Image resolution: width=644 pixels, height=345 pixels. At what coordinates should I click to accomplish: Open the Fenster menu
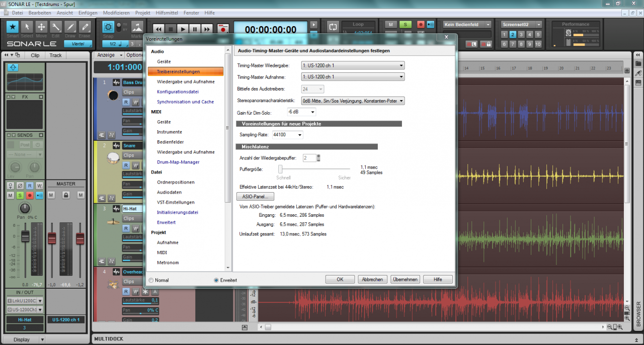(192, 13)
